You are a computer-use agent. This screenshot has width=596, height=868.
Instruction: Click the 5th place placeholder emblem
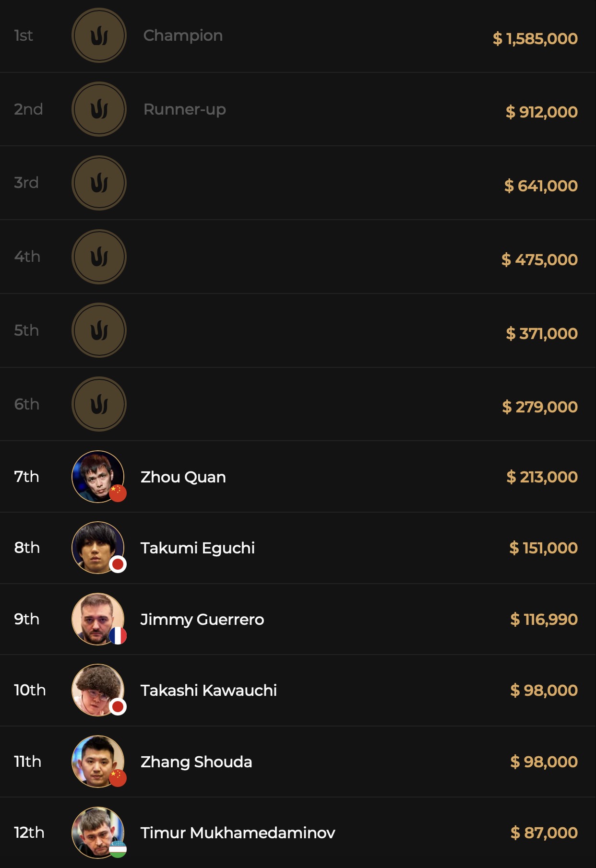pyautogui.click(x=99, y=330)
